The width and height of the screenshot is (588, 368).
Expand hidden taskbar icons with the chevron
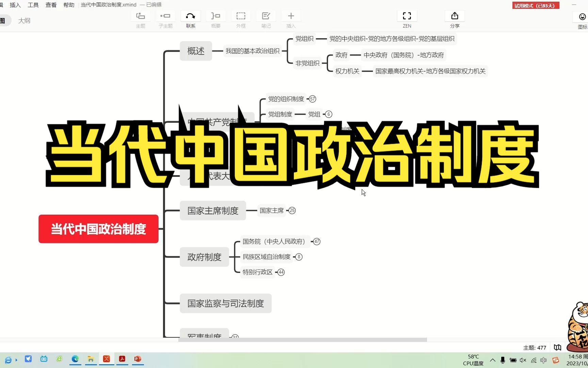492,360
